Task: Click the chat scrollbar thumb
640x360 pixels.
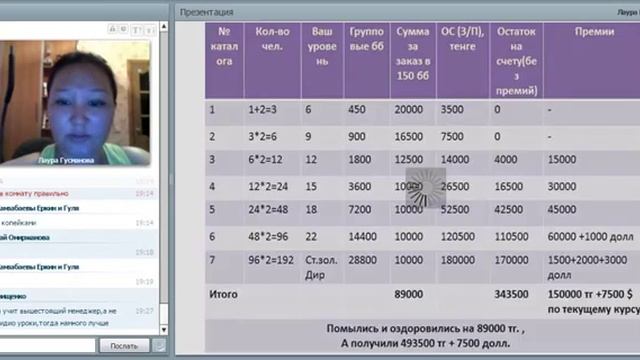Action: (164, 314)
